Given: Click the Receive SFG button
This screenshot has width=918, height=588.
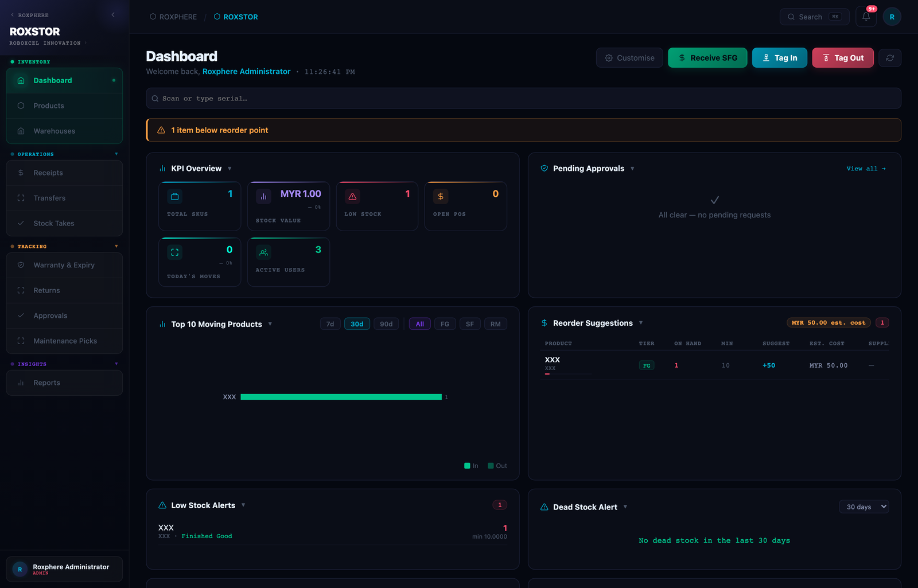Looking at the screenshot, I should pyautogui.click(x=707, y=58).
